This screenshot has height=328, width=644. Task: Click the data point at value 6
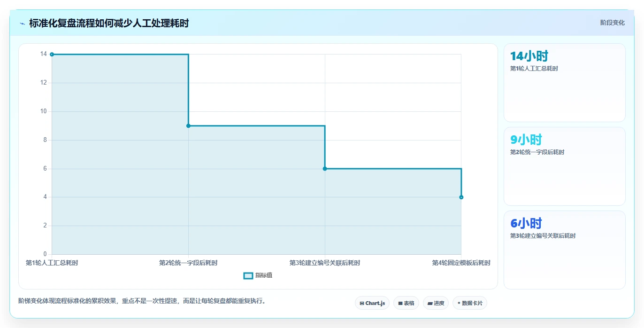325,169
